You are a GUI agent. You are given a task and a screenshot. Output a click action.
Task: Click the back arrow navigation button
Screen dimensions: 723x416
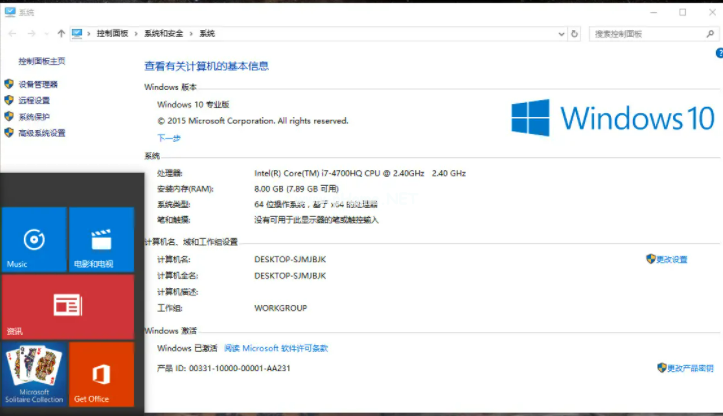click(11, 33)
